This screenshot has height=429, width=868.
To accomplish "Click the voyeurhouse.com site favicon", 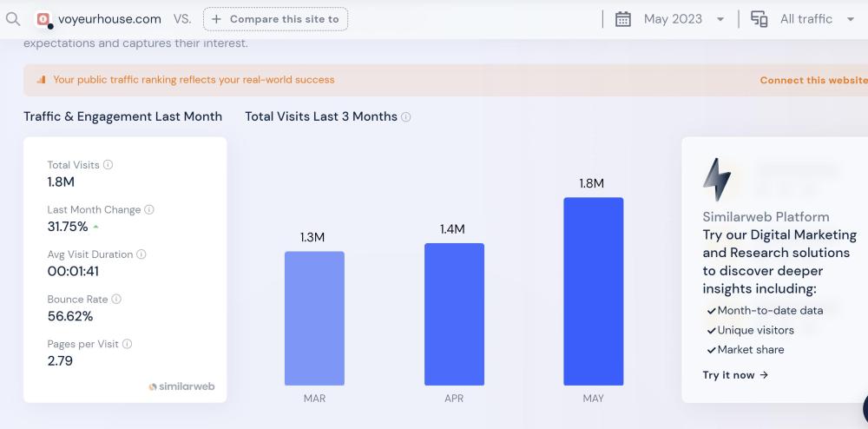I will 44,19.
